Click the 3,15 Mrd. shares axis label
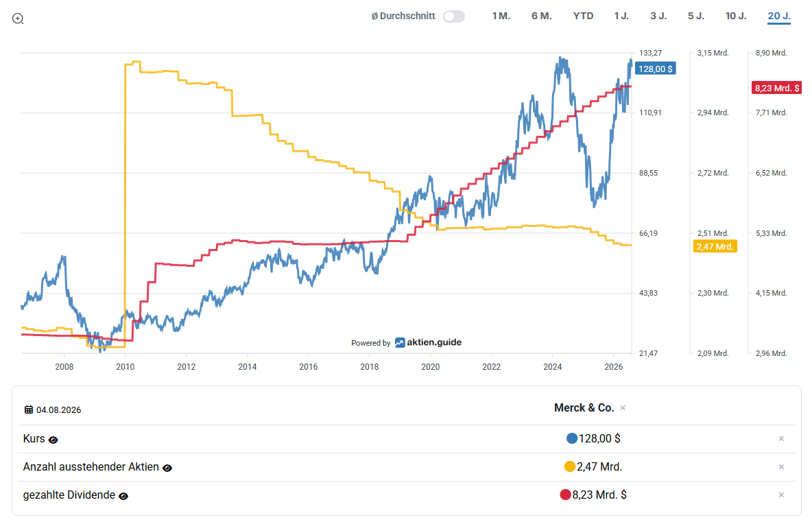This screenshot has width=812, height=522. [x=713, y=53]
